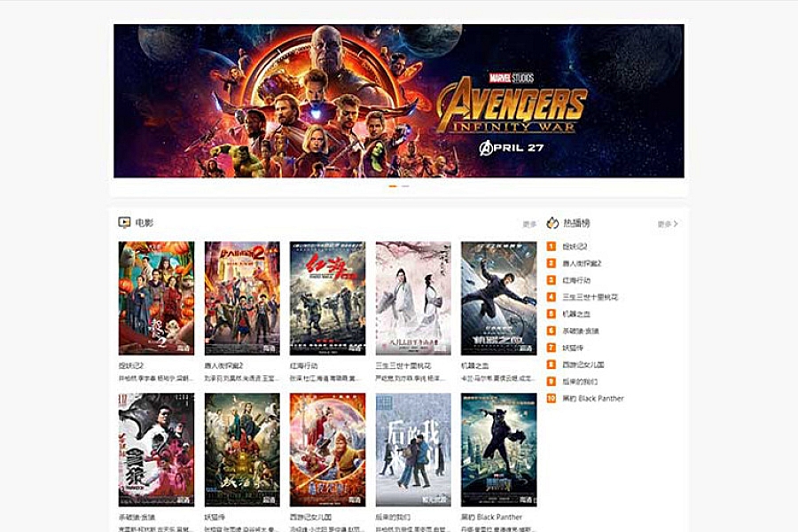798x532 pixels.
Task: Expand the hot list with the 更多 chevron
Action: [x=668, y=223]
